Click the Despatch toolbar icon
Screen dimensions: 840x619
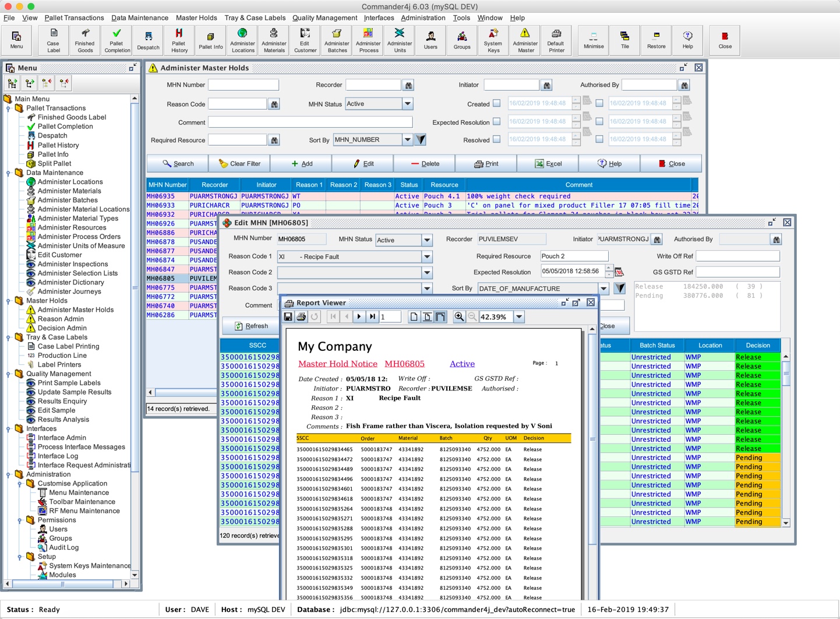point(148,40)
